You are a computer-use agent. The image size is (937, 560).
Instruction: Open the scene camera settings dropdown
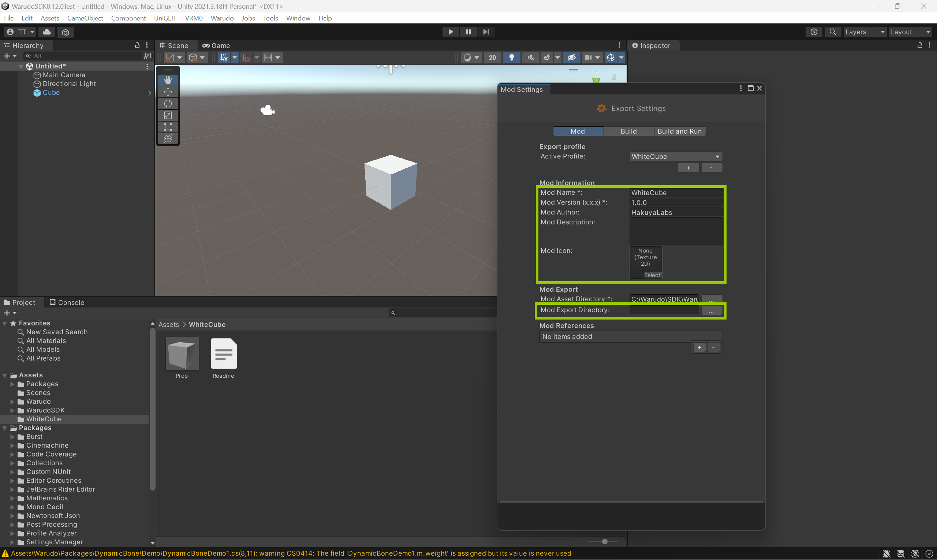click(x=592, y=57)
